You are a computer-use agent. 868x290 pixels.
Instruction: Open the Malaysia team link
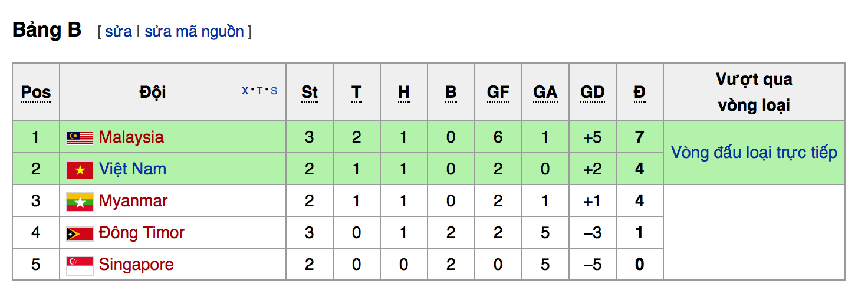click(x=131, y=137)
